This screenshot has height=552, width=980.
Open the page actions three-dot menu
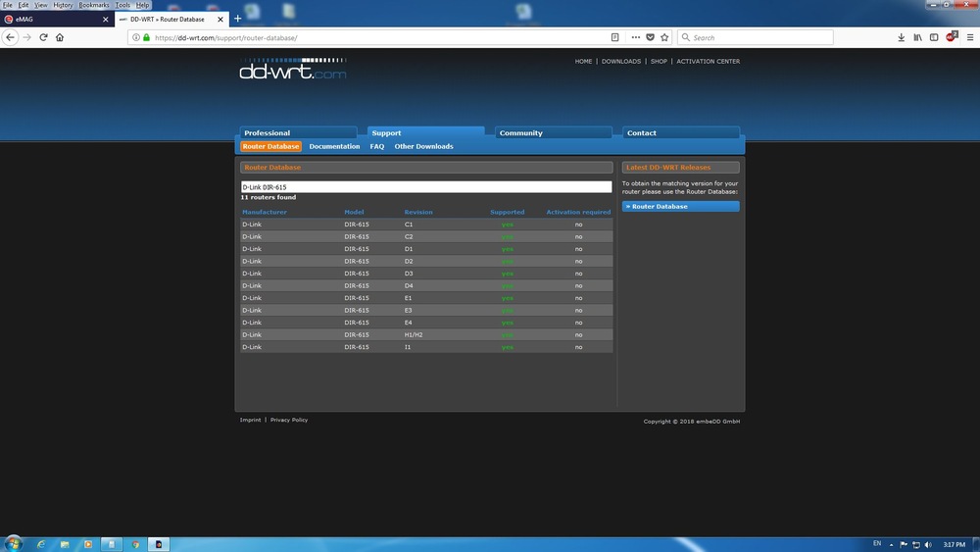tap(635, 37)
